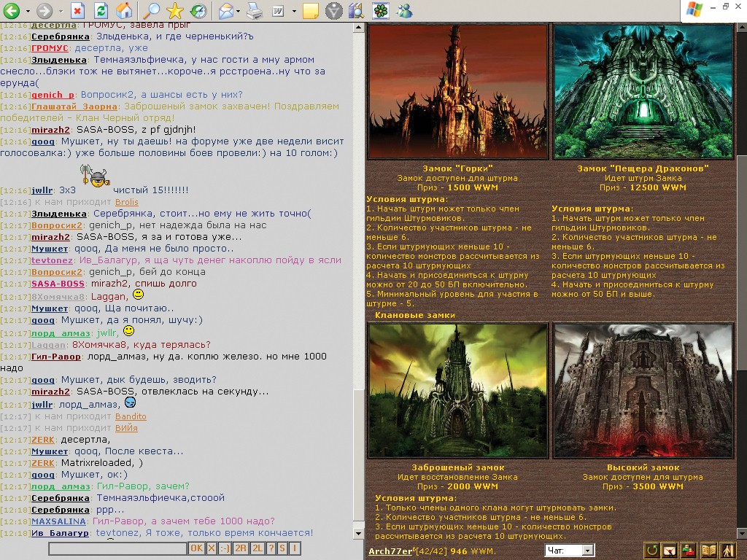Open the Высокий замок castle image

point(643,391)
